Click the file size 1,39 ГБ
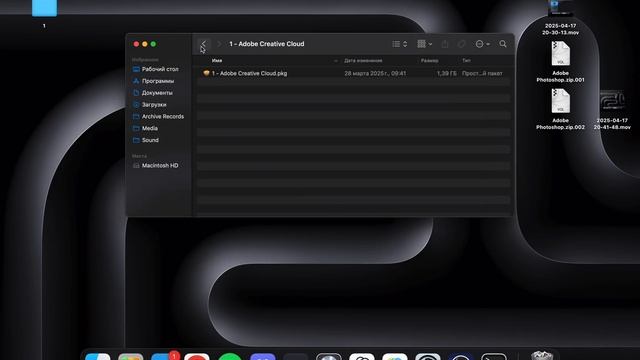 pos(447,73)
